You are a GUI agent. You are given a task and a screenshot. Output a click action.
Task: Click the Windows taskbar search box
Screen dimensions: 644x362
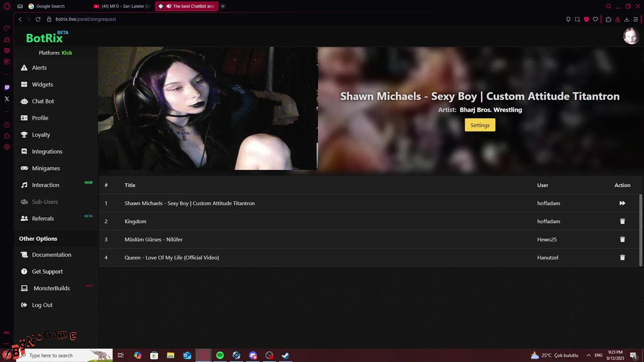[x=63, y=355]
